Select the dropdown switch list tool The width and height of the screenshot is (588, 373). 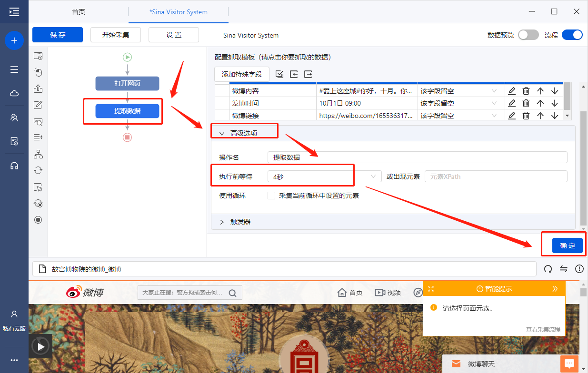pyautogui.click(x=38, y=137)
